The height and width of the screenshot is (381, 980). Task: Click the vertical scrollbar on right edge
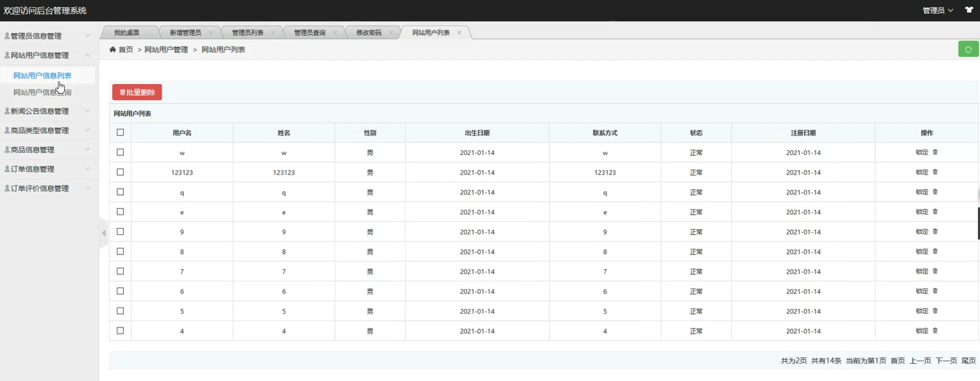(x=978, y=223)
